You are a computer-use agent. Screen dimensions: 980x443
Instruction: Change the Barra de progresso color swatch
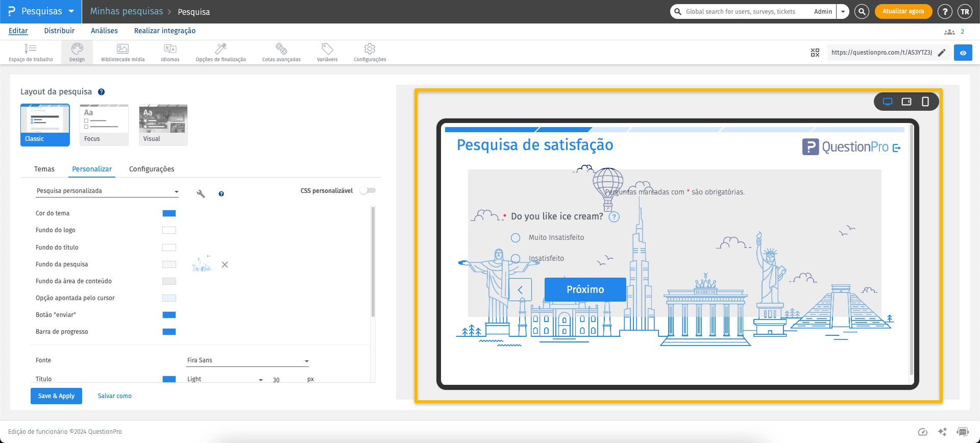[x=169, y=332]
